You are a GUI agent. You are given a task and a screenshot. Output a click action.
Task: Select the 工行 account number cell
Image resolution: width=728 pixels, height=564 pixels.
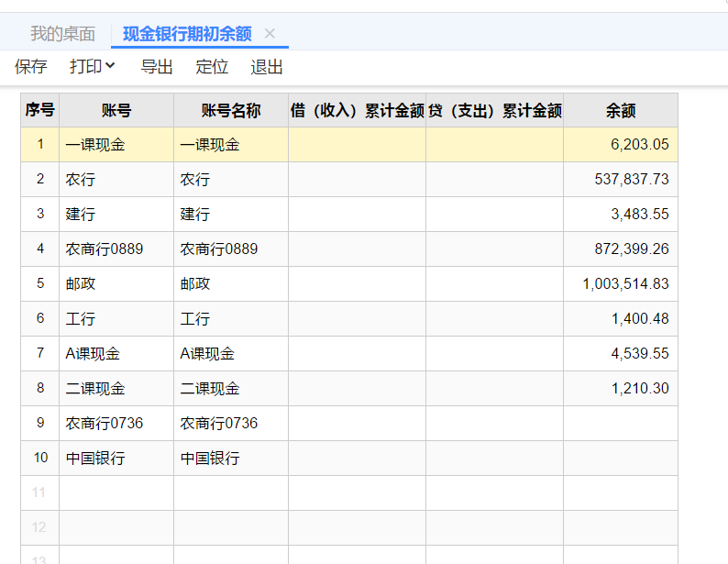(116, 318)
